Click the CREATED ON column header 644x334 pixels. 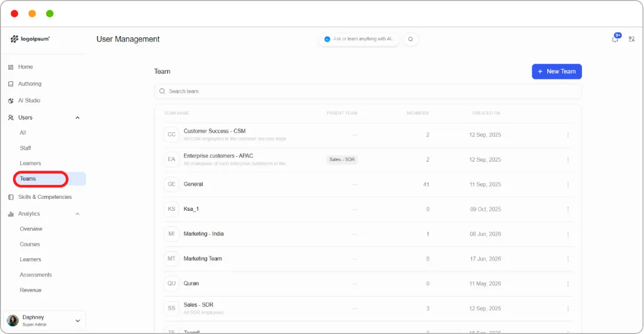[486, 113]
